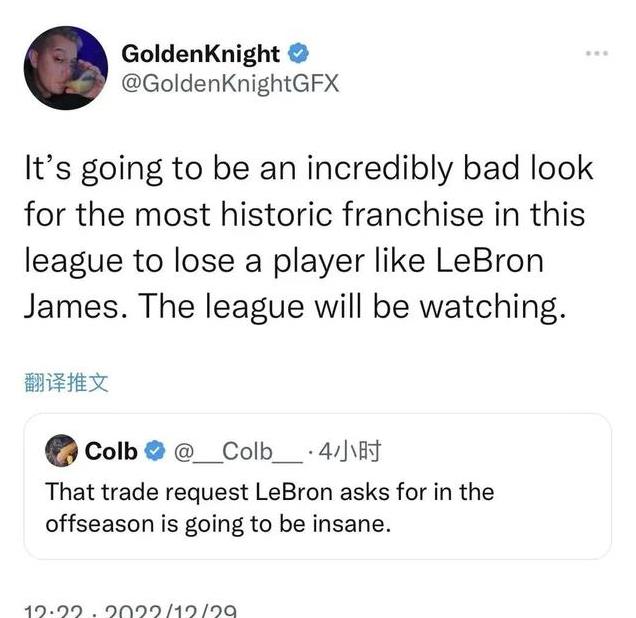Screen dimensions: 636x618
Task: Tap the 翻译推文 translate tweet link
Action: click(x=66, y=382)
